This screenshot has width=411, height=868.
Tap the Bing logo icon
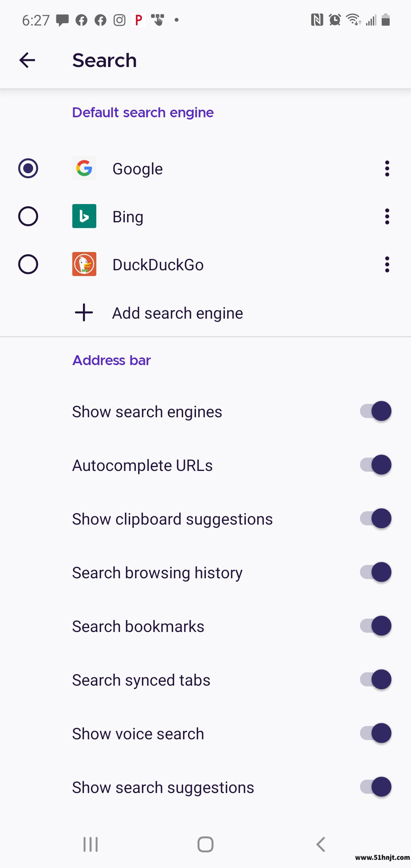(x=84, y=216)
